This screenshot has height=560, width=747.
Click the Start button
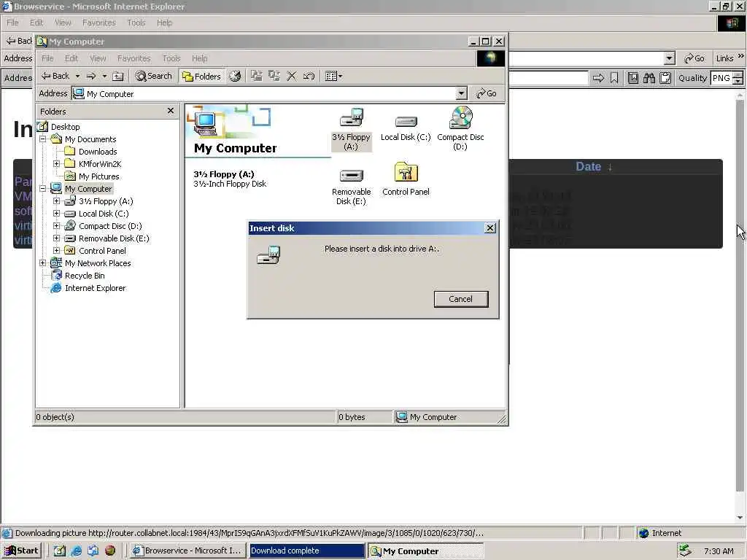click(x=21, y=551)
